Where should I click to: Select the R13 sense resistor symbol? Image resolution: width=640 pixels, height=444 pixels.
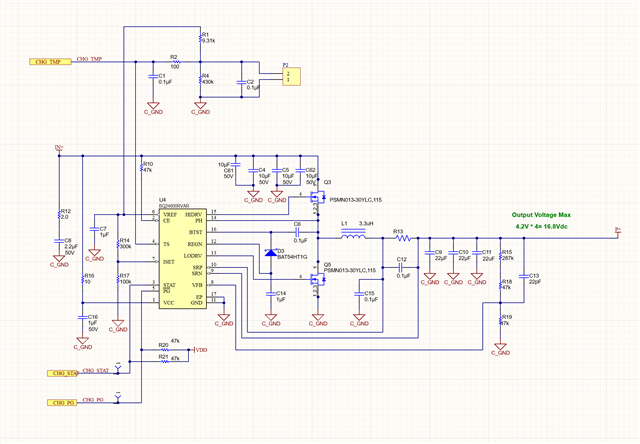403,238
